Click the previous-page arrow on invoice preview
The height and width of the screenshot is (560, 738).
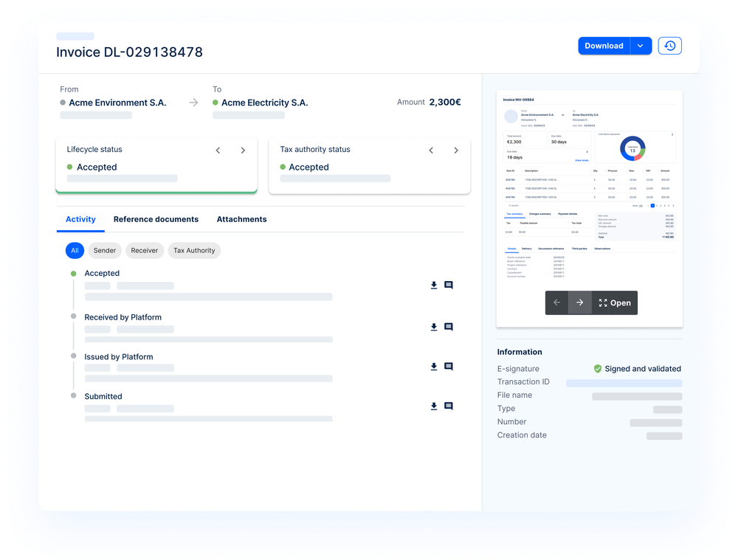pos(557,303)
